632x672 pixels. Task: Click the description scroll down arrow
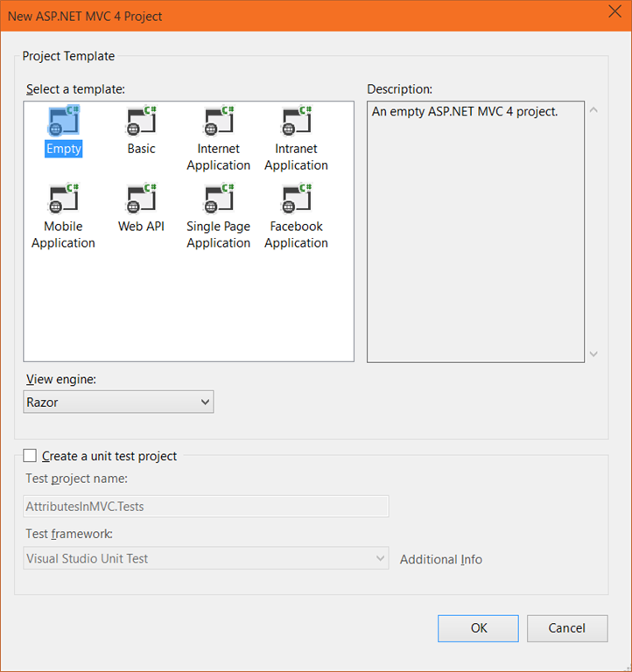[x=593, y=354]
